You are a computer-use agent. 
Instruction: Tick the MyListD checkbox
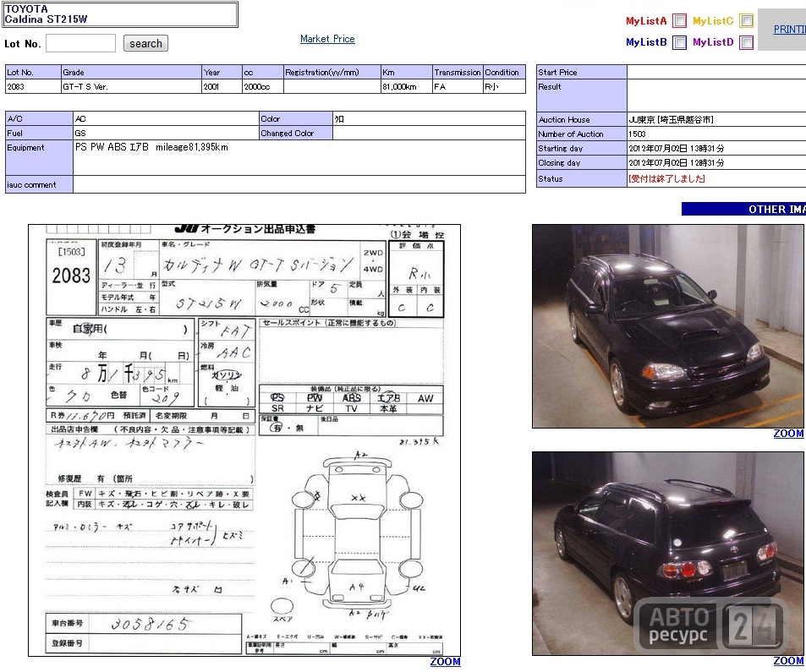pos(746,42)
